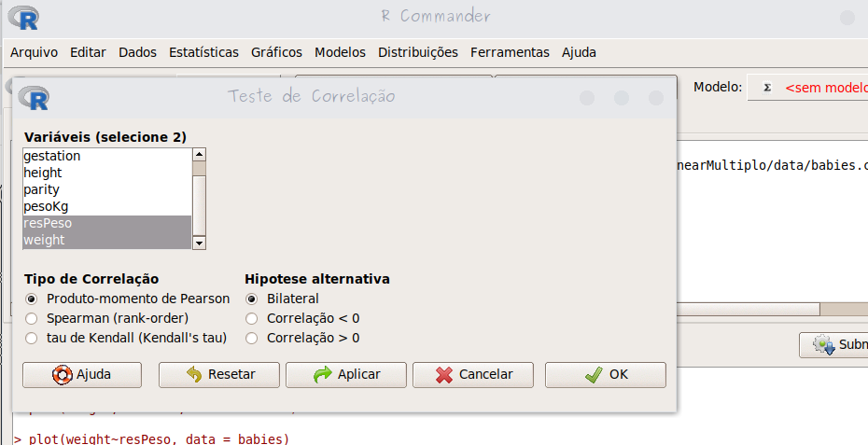Open the Distribuições menu

click(x=417, y=52)
